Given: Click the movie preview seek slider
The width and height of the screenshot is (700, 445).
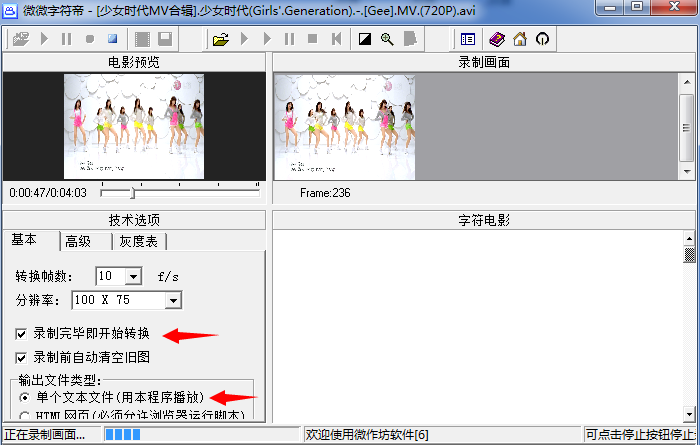Looking at the screenshot, I should pyautogui.click(x=180, y=192).
